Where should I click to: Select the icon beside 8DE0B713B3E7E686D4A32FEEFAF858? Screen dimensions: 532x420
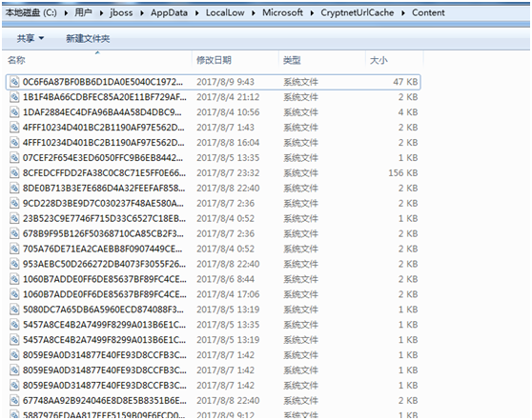click(x=14, y=189)
